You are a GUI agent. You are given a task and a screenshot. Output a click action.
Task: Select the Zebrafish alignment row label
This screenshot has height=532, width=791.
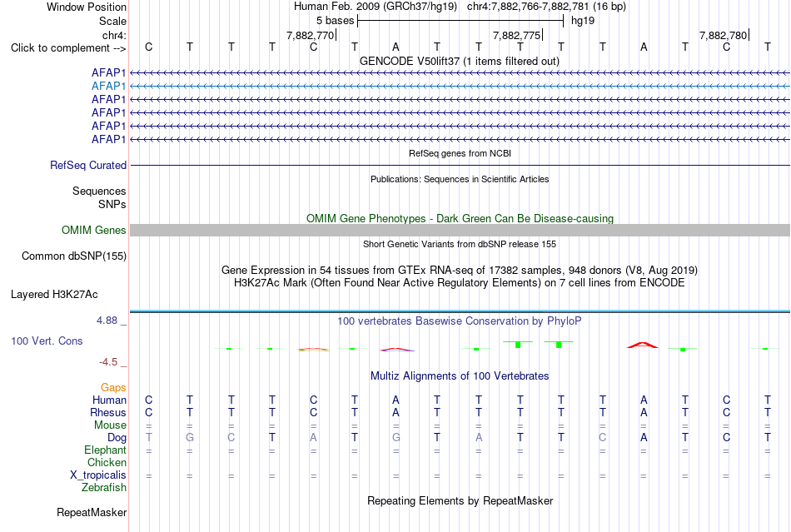104,488
